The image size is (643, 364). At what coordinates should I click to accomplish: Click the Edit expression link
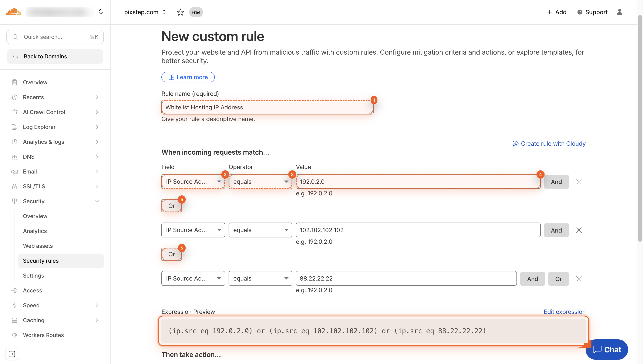(564, 312)
